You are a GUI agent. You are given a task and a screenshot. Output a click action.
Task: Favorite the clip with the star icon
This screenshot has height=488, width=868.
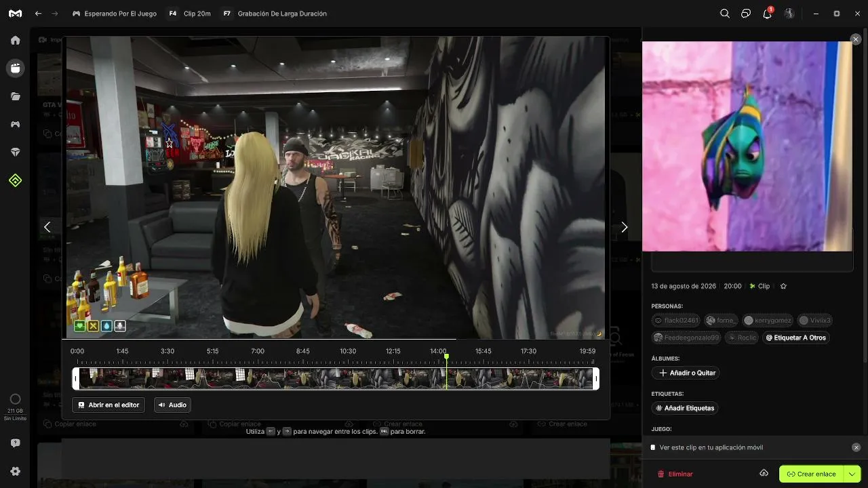(x=783, y=286)
